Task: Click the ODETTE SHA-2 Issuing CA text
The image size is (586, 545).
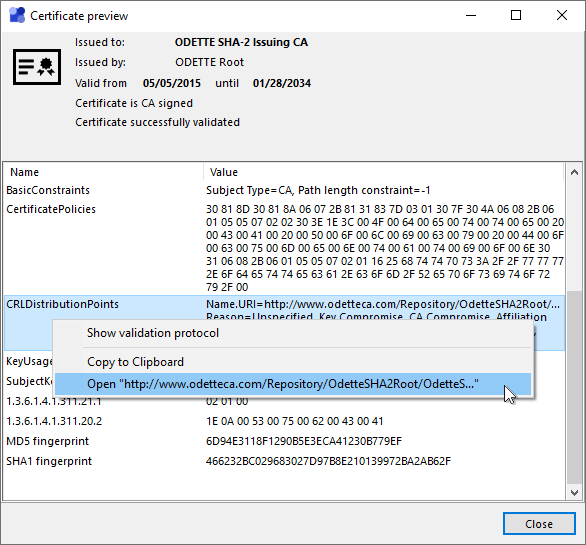Action: (x=241, y=42)
